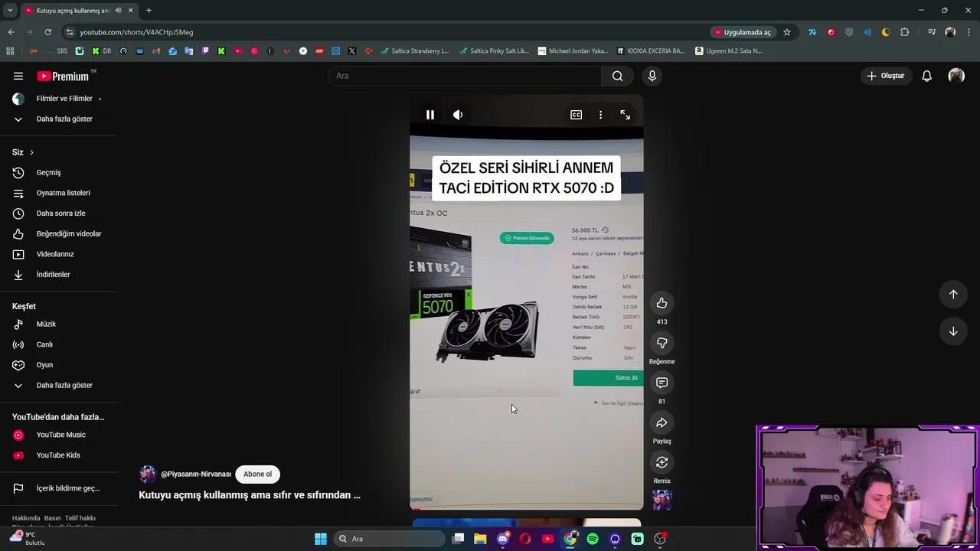Open Windows Start menu
This screenshot has width=980, height=551.
click(x=321, y=539)
